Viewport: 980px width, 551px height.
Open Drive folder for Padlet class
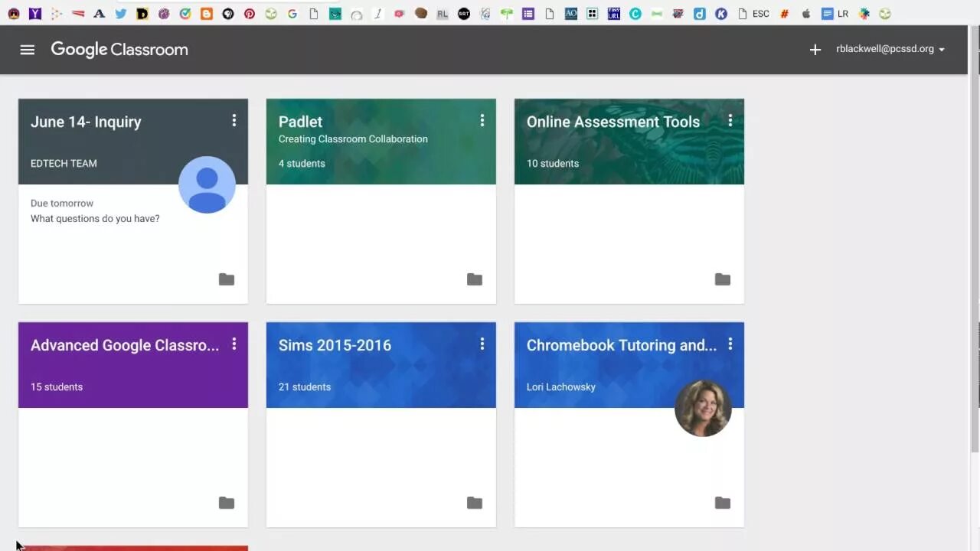[475, 279]
